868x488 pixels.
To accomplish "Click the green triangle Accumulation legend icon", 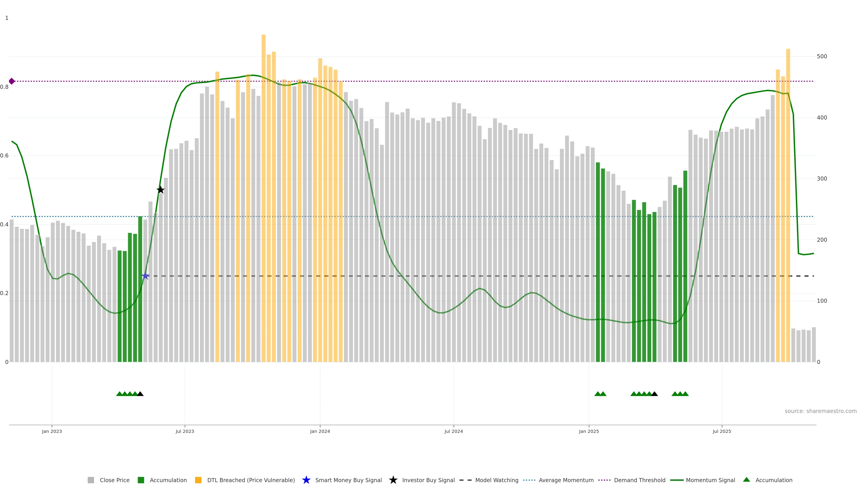I will 747,480.
